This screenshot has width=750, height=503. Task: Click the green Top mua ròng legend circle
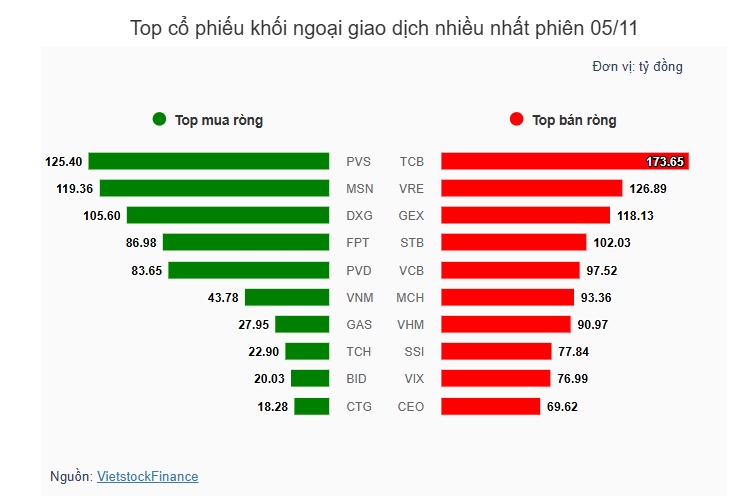point(159,120)
